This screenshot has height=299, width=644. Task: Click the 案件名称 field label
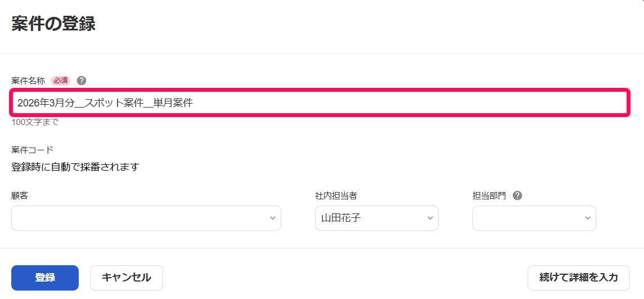coord(28,81)
